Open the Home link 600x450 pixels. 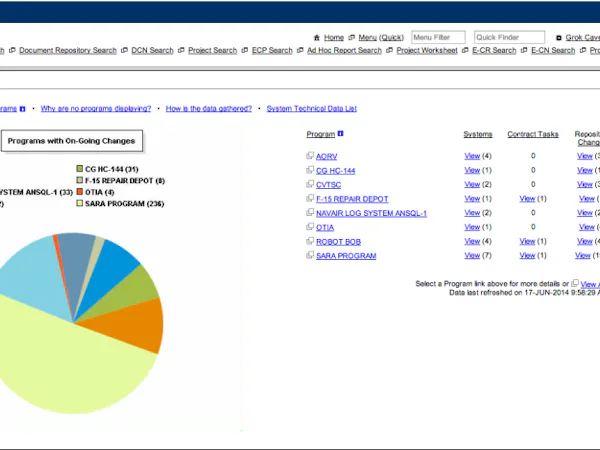click(x=334, y=38)
